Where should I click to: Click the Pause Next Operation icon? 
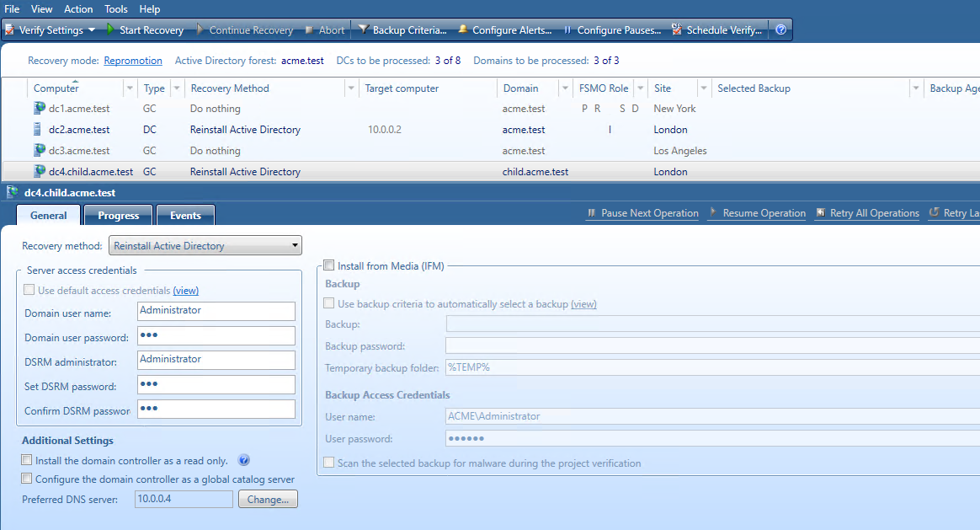(591, 212)
